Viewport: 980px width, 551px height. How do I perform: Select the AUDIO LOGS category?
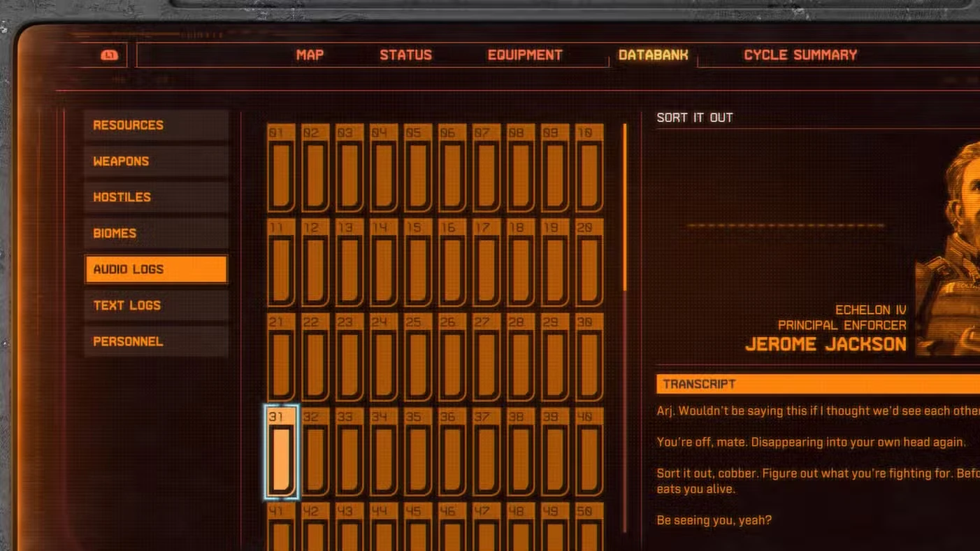[x=157, y=269]
